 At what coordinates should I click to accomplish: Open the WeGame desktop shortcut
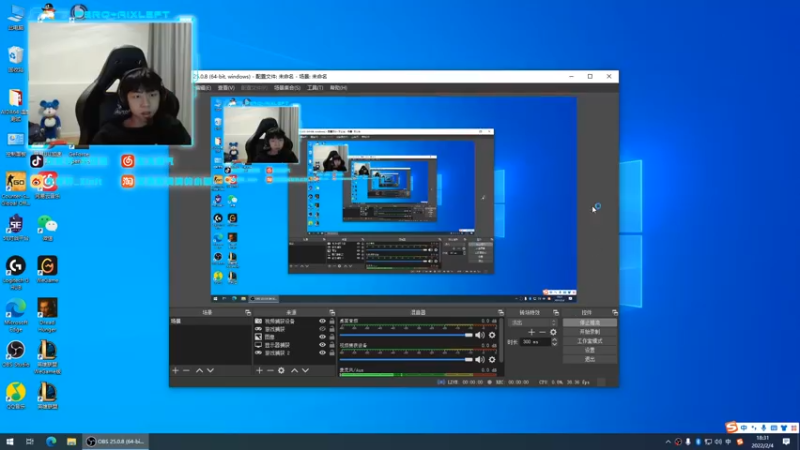pos(47,270)
